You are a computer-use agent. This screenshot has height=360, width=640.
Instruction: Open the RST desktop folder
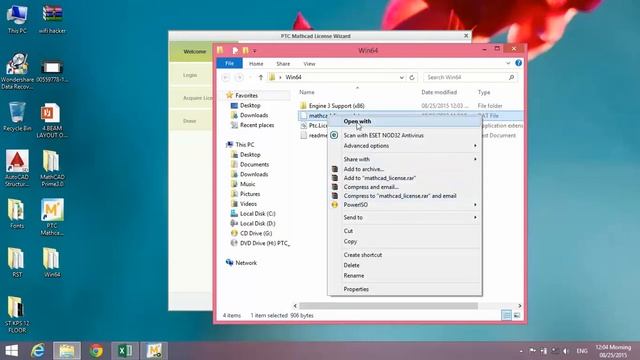click(17, 262)
